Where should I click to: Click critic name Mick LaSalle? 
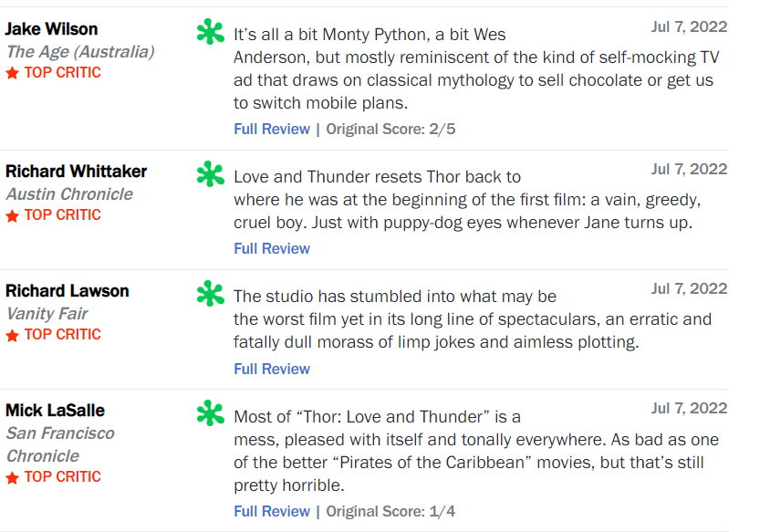[55, 411]
